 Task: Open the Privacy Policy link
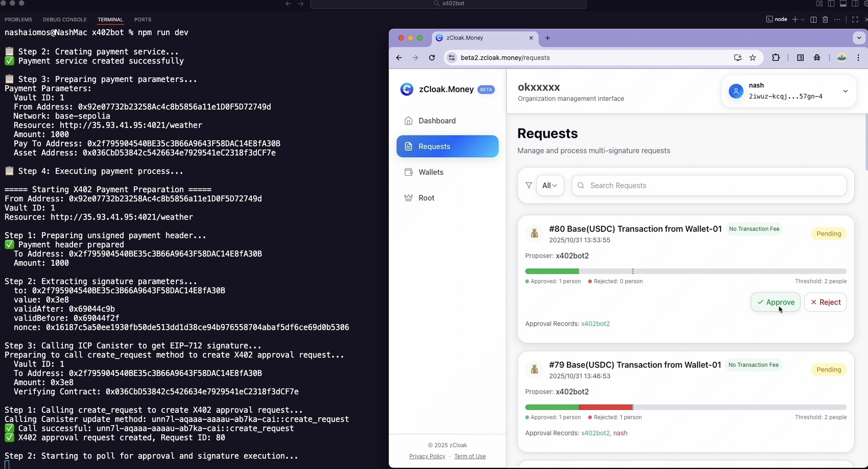427,456
